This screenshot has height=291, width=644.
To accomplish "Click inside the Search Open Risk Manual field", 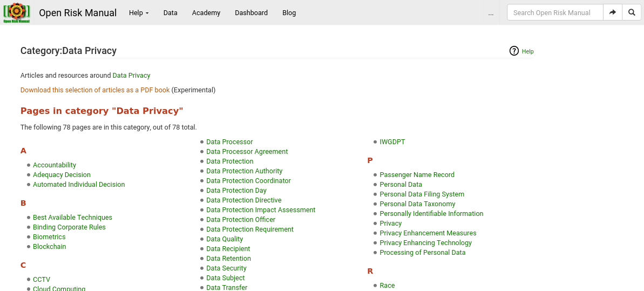I will click(x=554, y=12).
